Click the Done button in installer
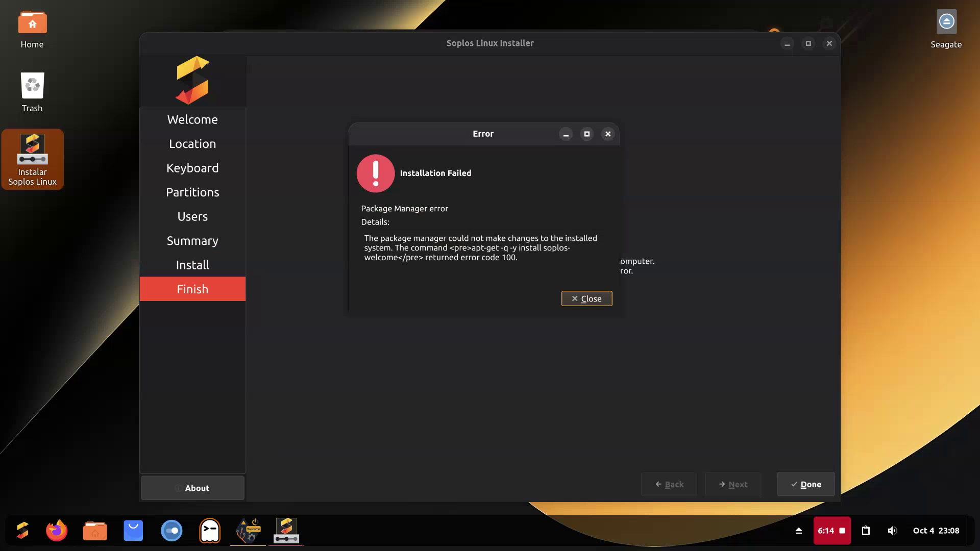The image size is (980, 551). 805,484
